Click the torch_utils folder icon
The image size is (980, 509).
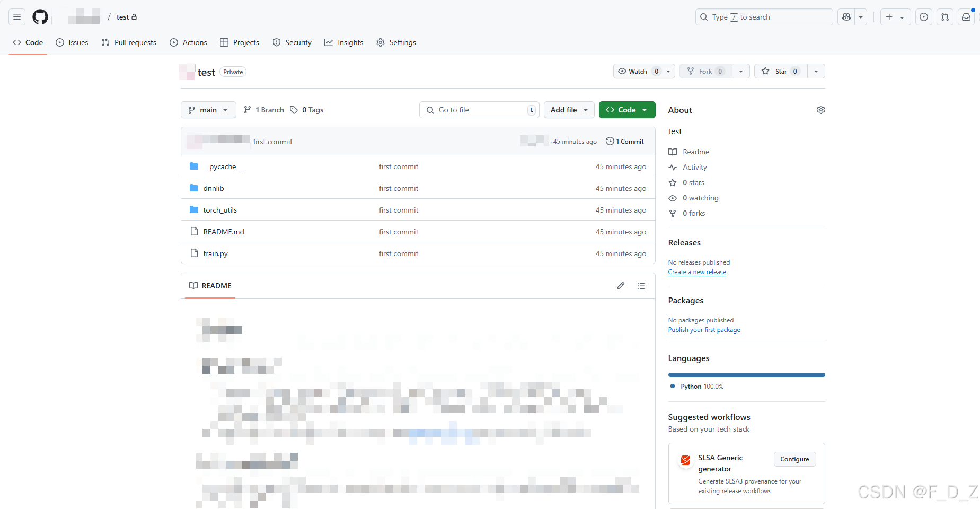[194, 210]
